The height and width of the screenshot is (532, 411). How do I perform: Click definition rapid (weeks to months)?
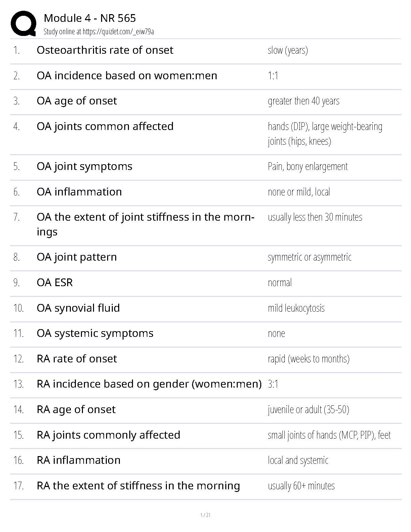click(x=308, y=359)
